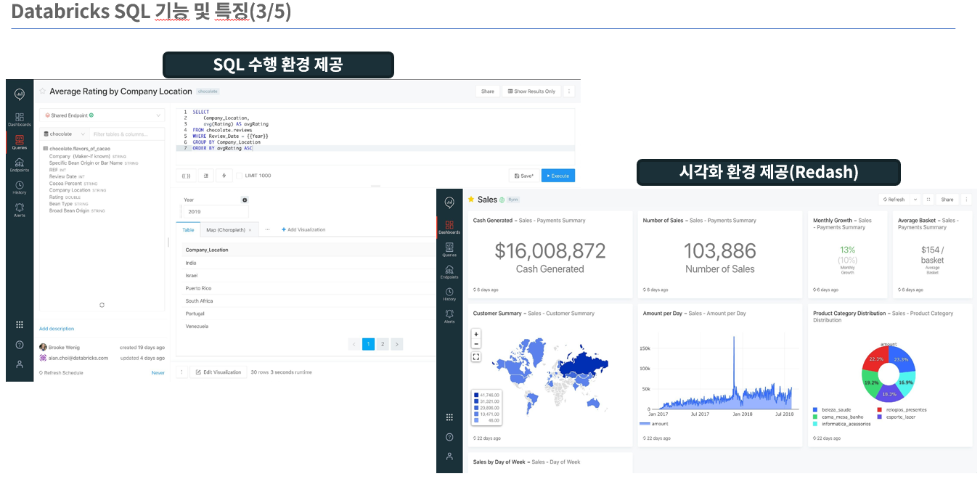Toggle the LIMIT 1000 checkbox
This screenshot has height=479, width=980.
[240, 176]
